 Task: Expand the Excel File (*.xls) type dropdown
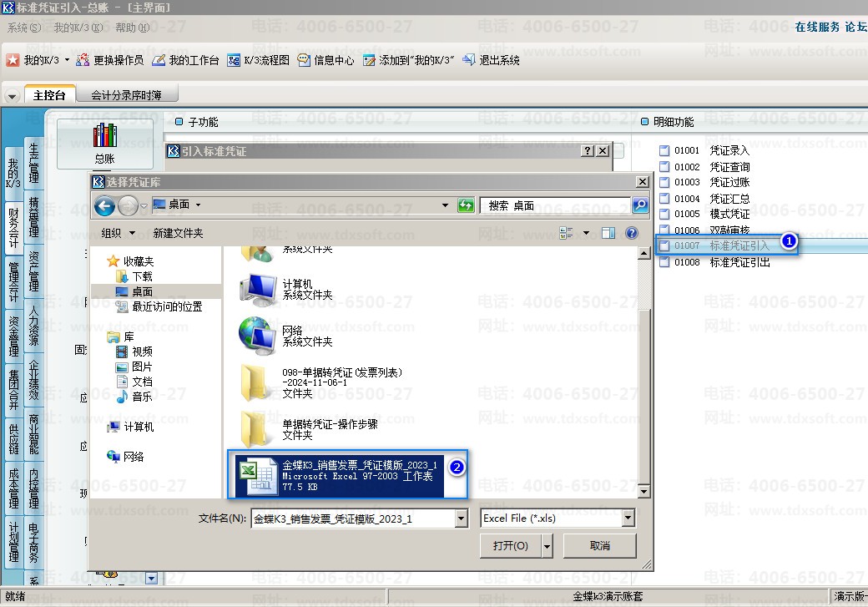[628, 518]
